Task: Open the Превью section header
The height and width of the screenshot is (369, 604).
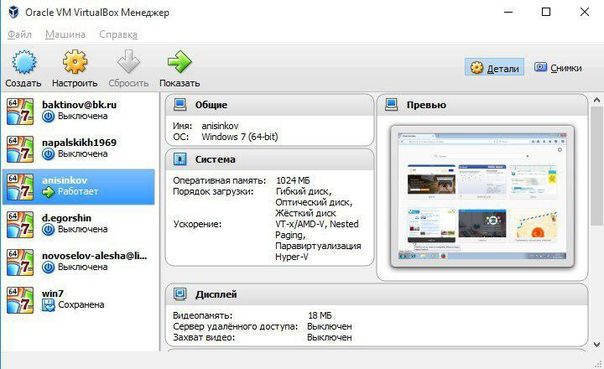Action: point(482,105)
